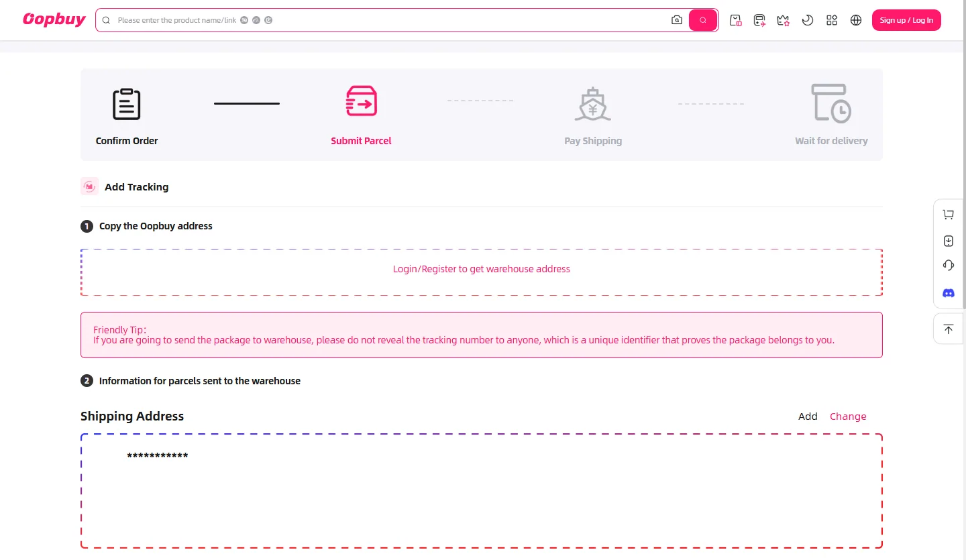This screenshot has height=560, width=966.
Task: Open the globe language selector
Action: coord(856,20)
